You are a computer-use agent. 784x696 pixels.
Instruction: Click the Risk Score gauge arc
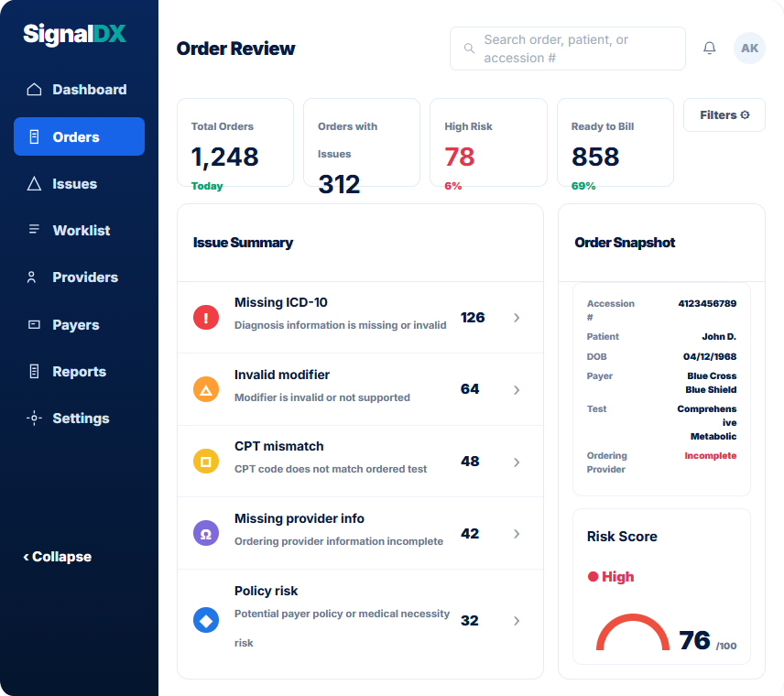[633, 632]
